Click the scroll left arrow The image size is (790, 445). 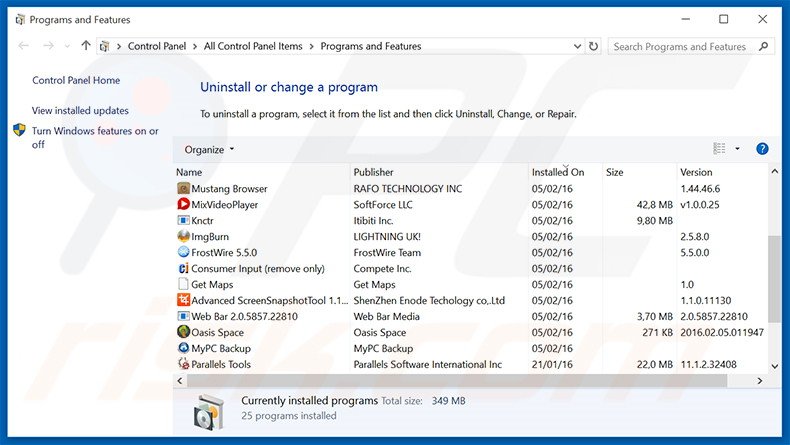tap(180, 381)
